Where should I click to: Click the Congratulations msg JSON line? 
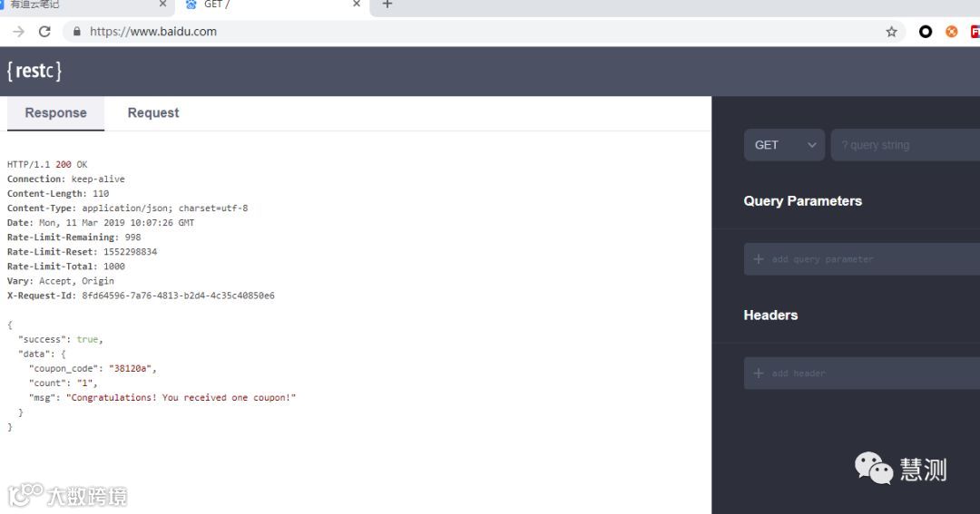pos(162,398)
